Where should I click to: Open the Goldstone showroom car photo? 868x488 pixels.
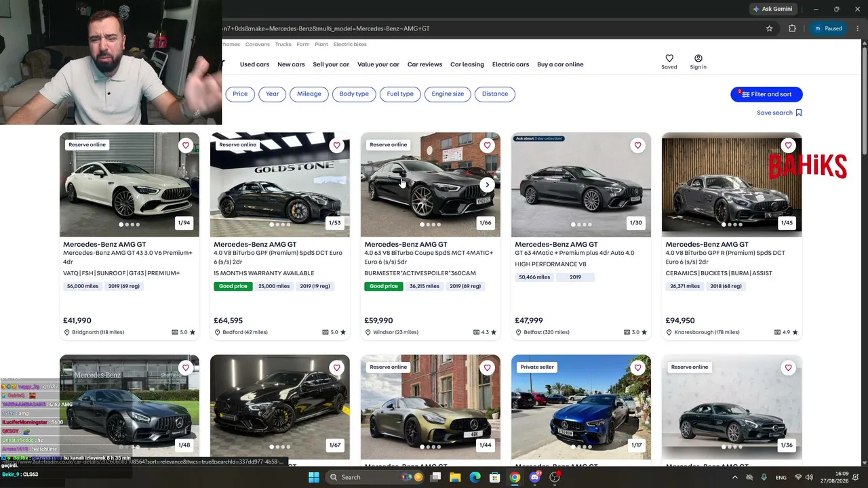[x=280, y=184]
